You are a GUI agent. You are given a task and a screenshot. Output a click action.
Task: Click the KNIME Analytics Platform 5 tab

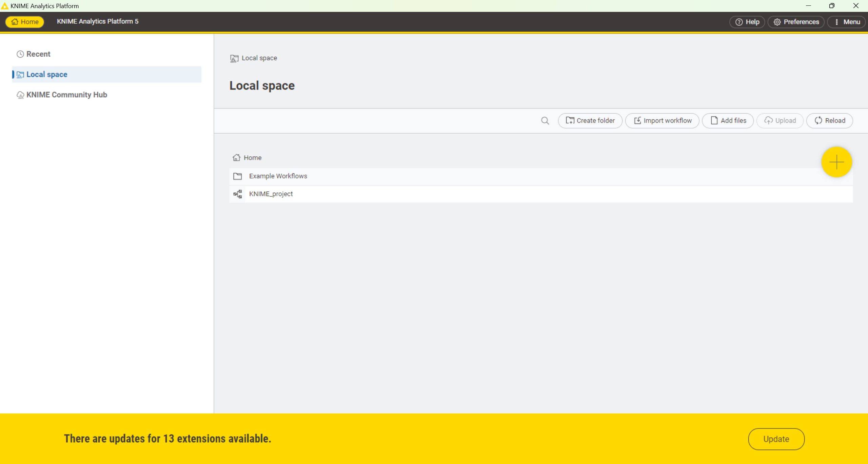[x=98, y=21]
